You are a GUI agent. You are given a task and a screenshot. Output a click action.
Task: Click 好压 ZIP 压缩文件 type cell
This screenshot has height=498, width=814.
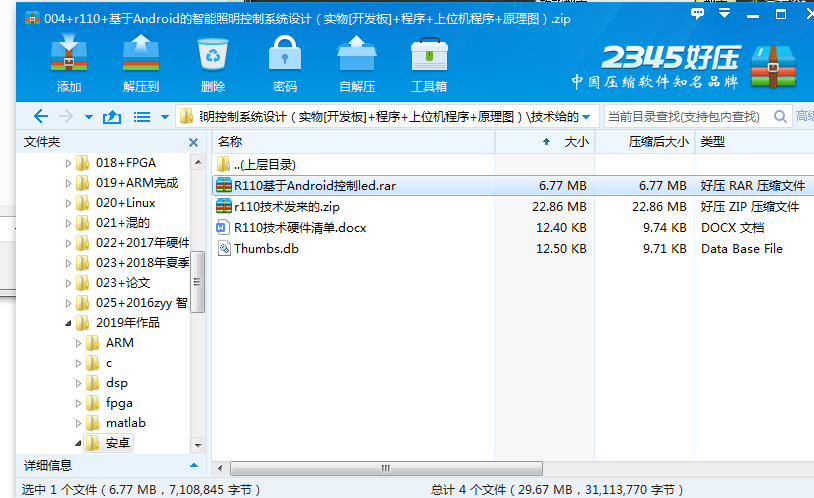coord(749,207)
